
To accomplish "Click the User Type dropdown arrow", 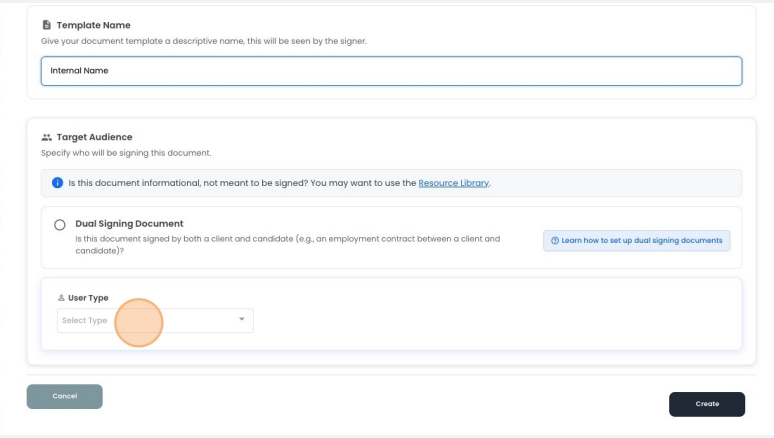I will (x=241, y=320).
